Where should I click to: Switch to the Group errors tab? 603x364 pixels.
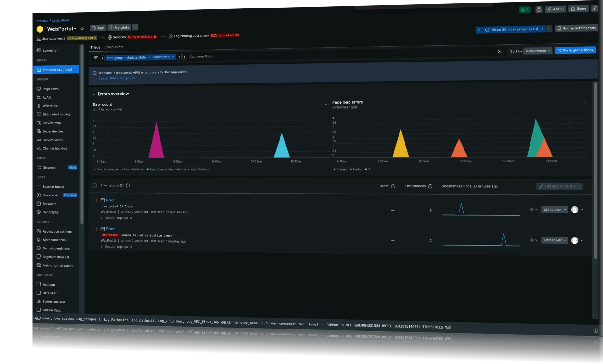pos(114,47)
